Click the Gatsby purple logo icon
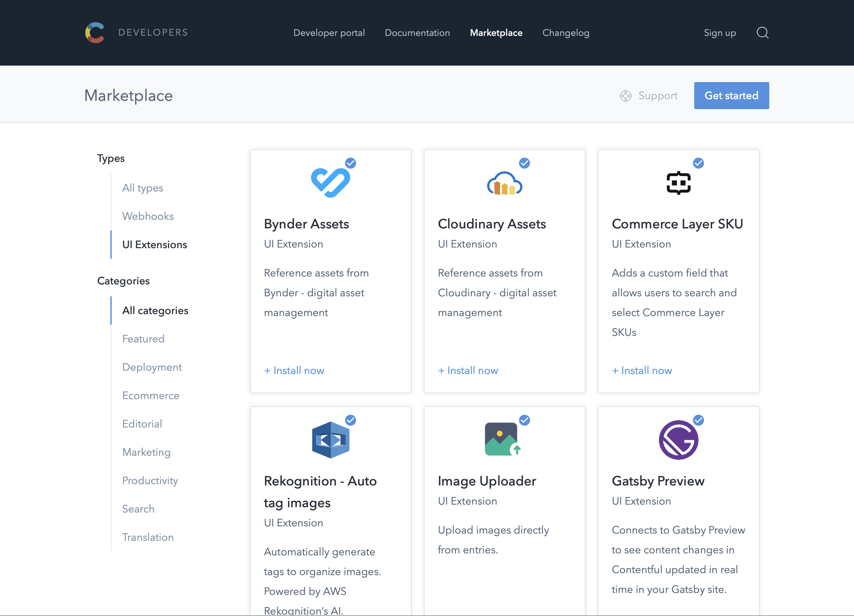This screenshot has height=616, width=854. [x=678, y=440]
